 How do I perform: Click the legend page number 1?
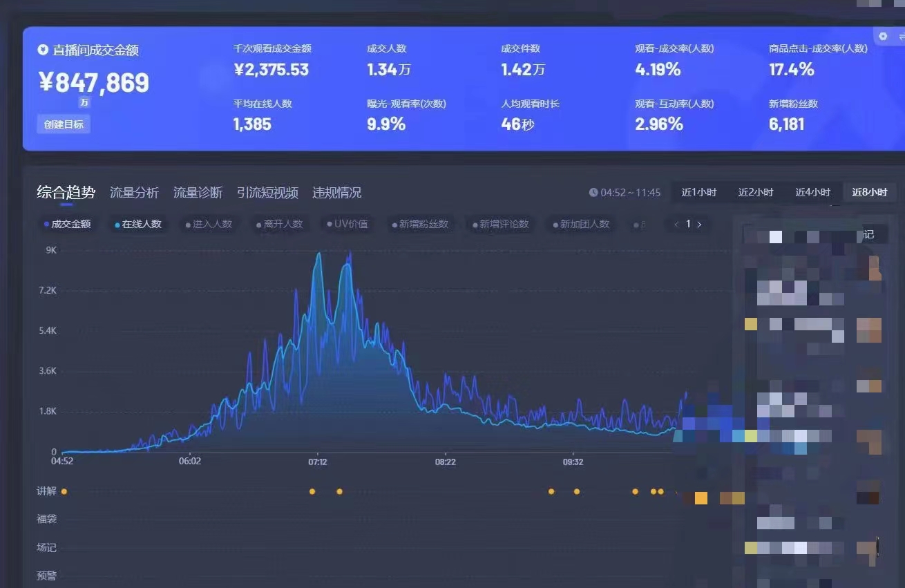(687, 224)
